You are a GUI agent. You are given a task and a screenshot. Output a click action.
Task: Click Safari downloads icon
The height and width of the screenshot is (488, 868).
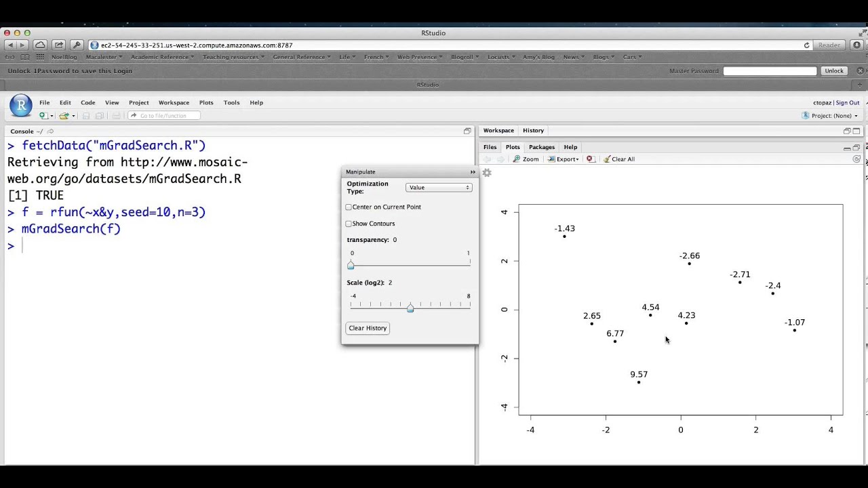tap(856, 45)
